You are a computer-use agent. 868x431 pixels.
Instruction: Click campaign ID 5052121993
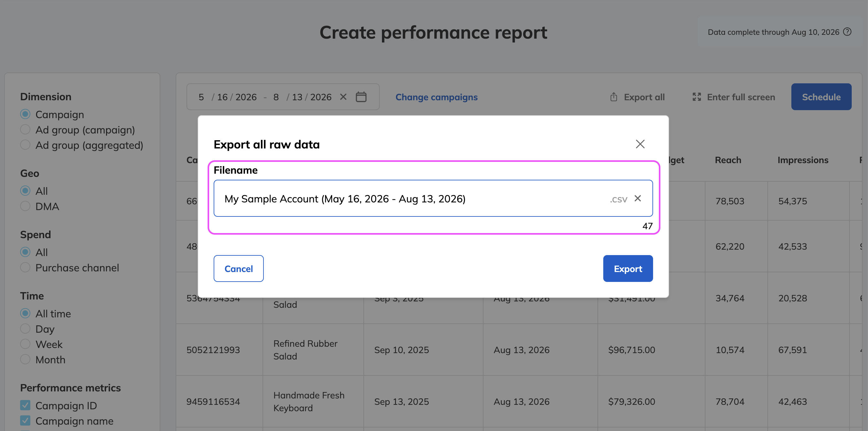pos(213,350)
